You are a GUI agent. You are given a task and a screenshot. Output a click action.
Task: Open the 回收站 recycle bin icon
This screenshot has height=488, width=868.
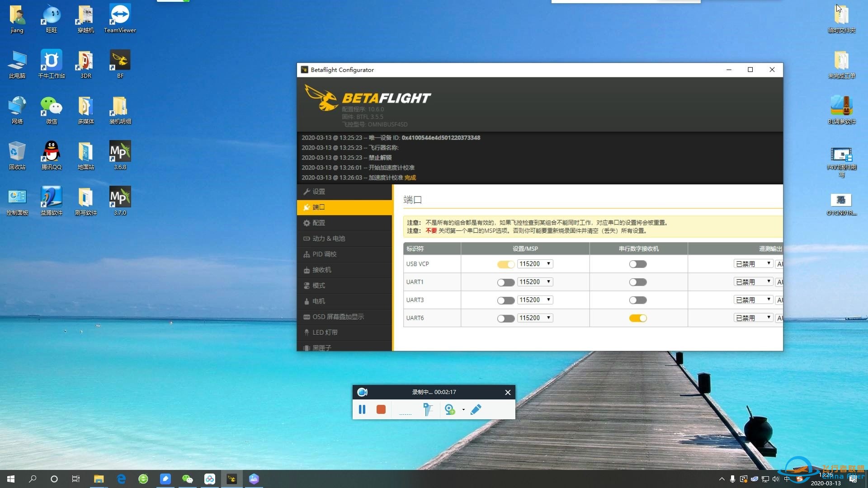click(17, 155)
